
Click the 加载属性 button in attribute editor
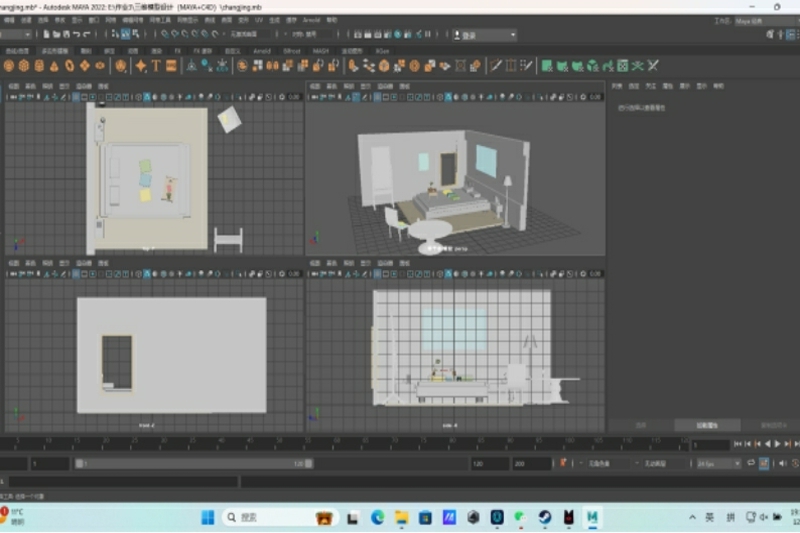point(706,425)
